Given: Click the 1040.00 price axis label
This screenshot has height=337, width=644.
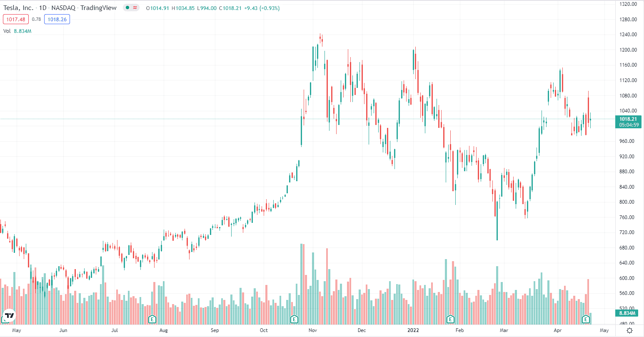Looking at the screenshot, I should pos(629,111).
